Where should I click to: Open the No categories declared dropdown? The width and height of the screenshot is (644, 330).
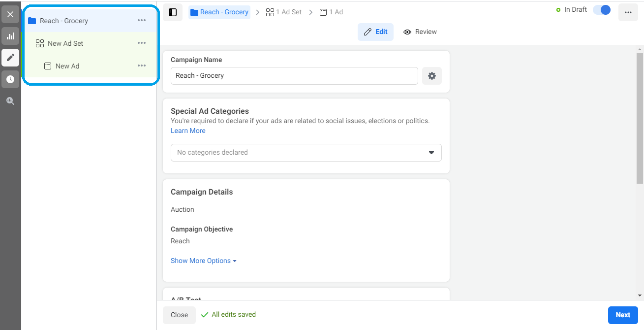pos(306,153)
